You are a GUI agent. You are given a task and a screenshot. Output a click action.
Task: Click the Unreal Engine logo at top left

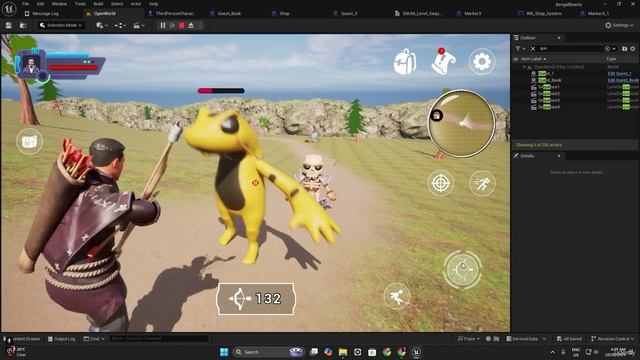(x=9, y=8)
